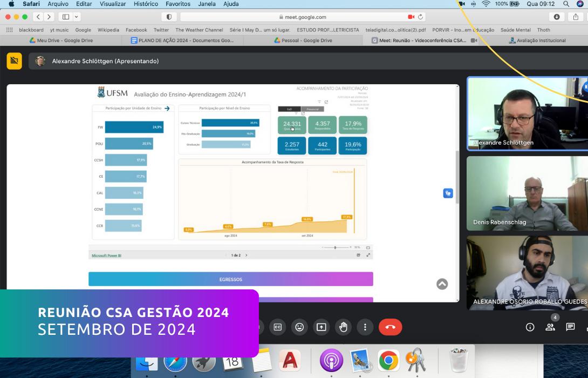The height and width of the screenshot is (378, 588).
Task: Click the EGRESSOS gradient button
Action: 230,279
